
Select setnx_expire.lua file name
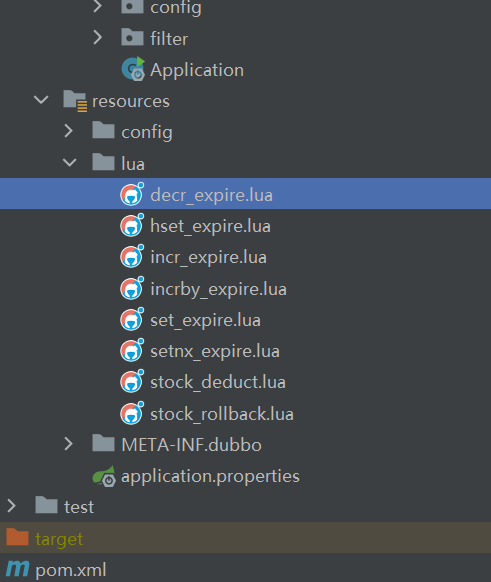pyautogui.click(x=215, y=352)
